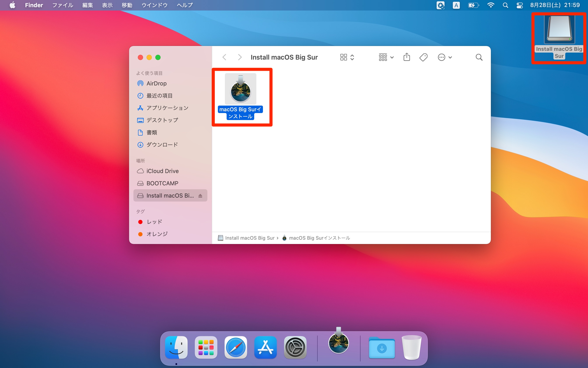Viewport: 588px width, 368px height.
Task: Click Install macOS Big Sur in path bar
Action: (x=246, y=238)
